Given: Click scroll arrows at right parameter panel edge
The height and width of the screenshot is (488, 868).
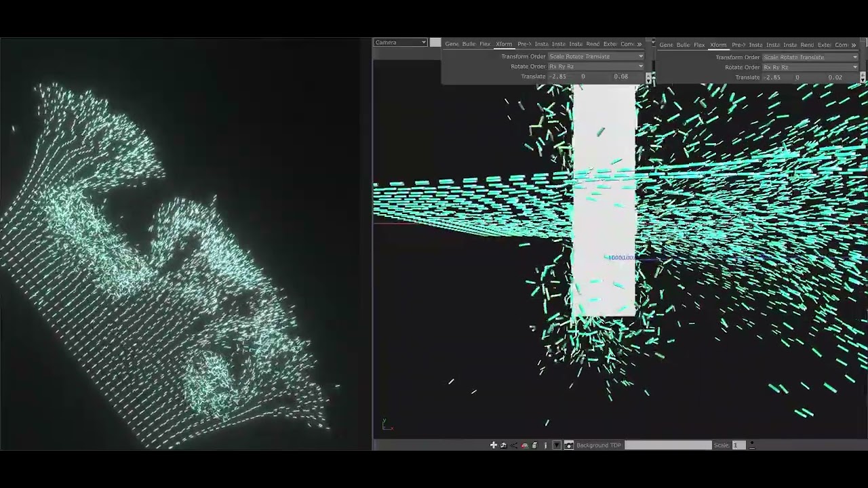Looking at the screenshot, I should [x=863, y=77].
